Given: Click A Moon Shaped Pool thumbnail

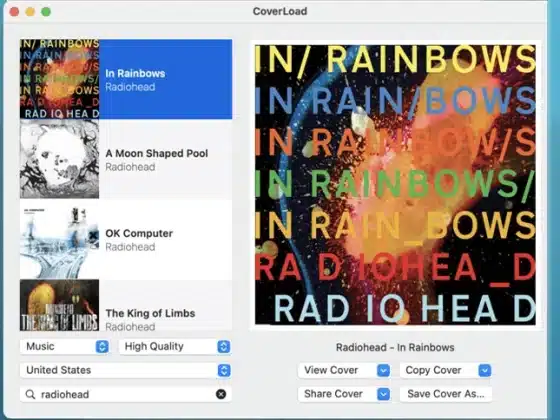Looking at the screenshot, I should pyautogui.click(x=59, y=159).
